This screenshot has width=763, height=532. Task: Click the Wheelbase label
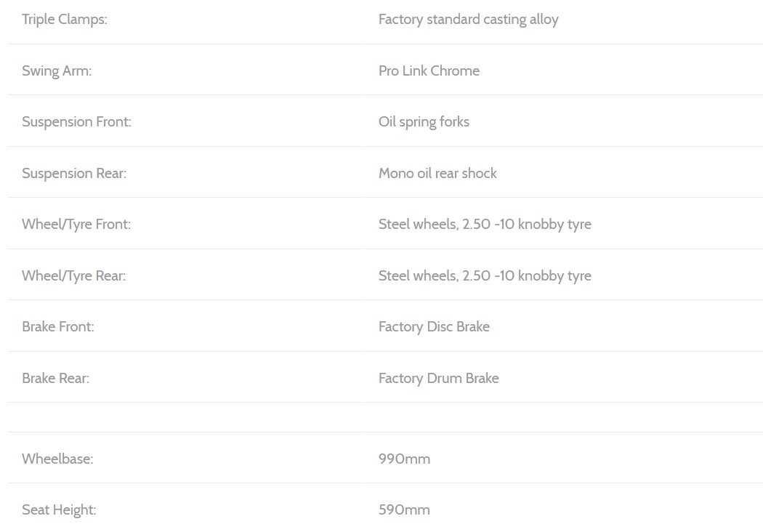(x=57, y=459)
